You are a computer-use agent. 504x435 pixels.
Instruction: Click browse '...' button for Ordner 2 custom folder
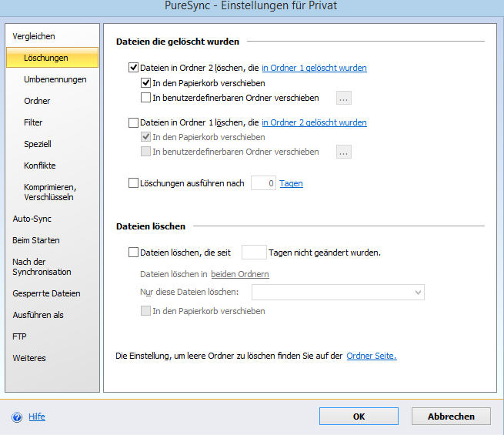coord(344,98)
